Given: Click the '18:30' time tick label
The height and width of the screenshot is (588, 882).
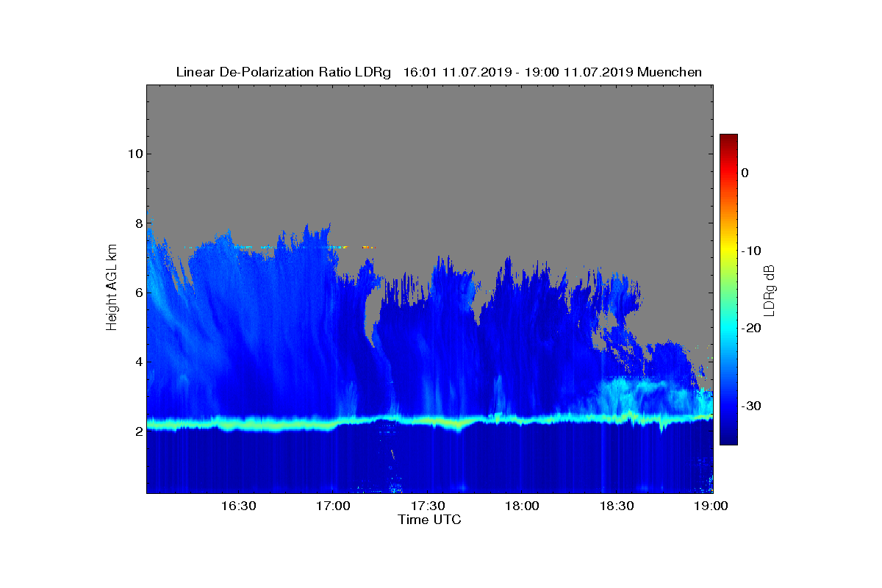Looking at the screenshot, I should [x=617, y=506].
